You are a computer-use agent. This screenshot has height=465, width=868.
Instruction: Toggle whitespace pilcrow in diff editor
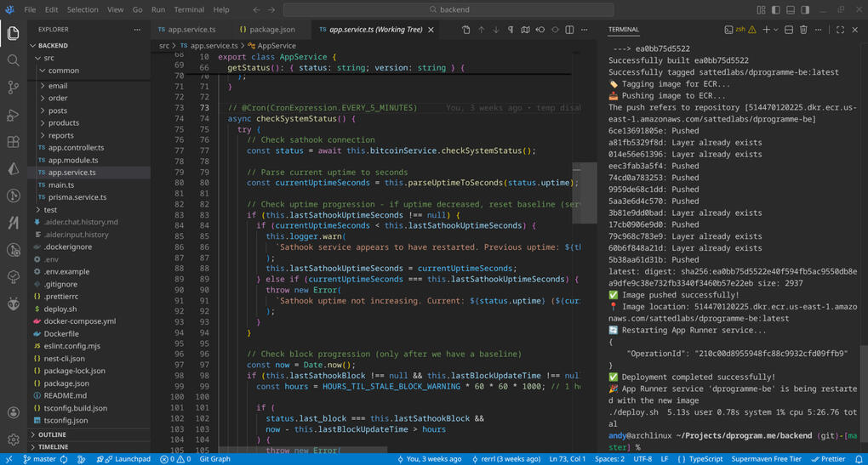pyautogui.click(x=511, y=30)
